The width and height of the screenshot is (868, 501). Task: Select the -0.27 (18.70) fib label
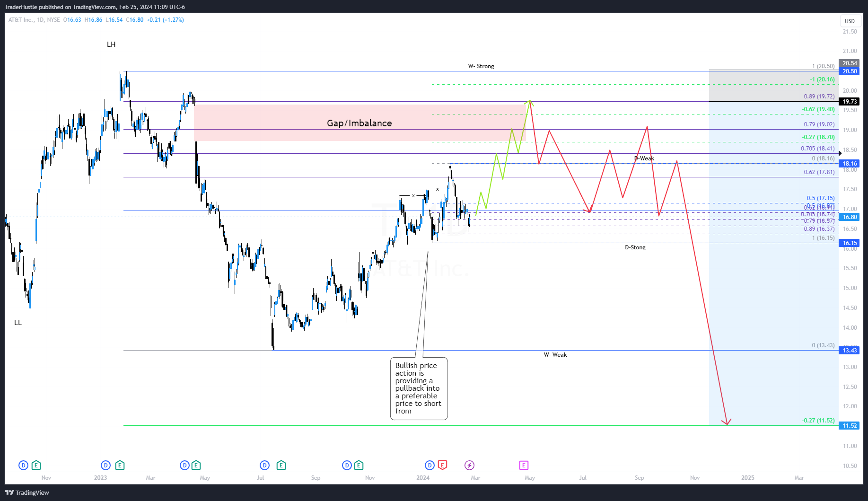(x=818, y=137)
